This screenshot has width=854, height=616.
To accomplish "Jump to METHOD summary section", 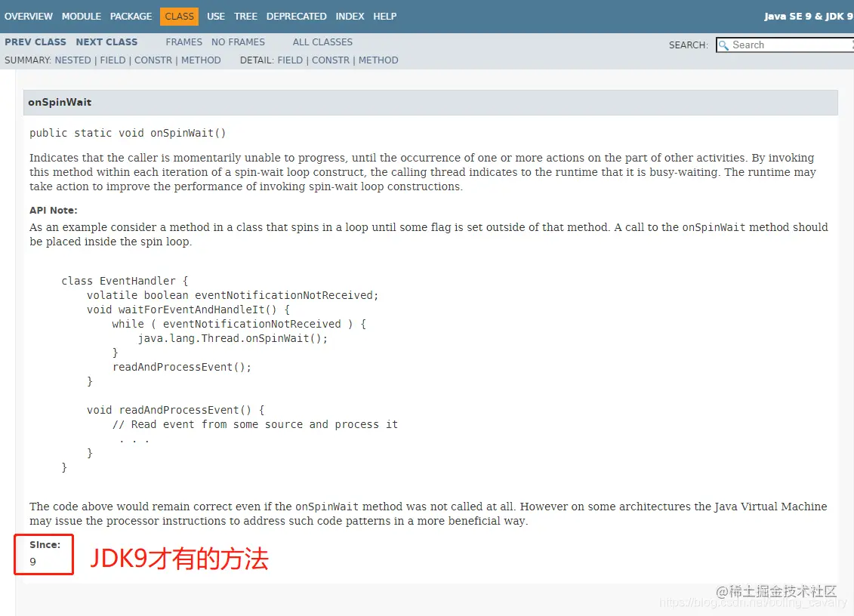I will pos(201,60).
